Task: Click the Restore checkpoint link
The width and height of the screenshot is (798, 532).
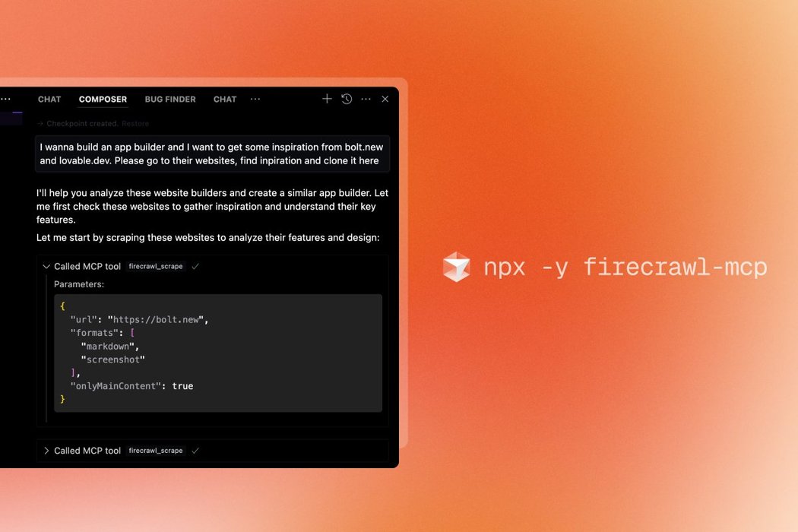Action: [x=135, y=124]
